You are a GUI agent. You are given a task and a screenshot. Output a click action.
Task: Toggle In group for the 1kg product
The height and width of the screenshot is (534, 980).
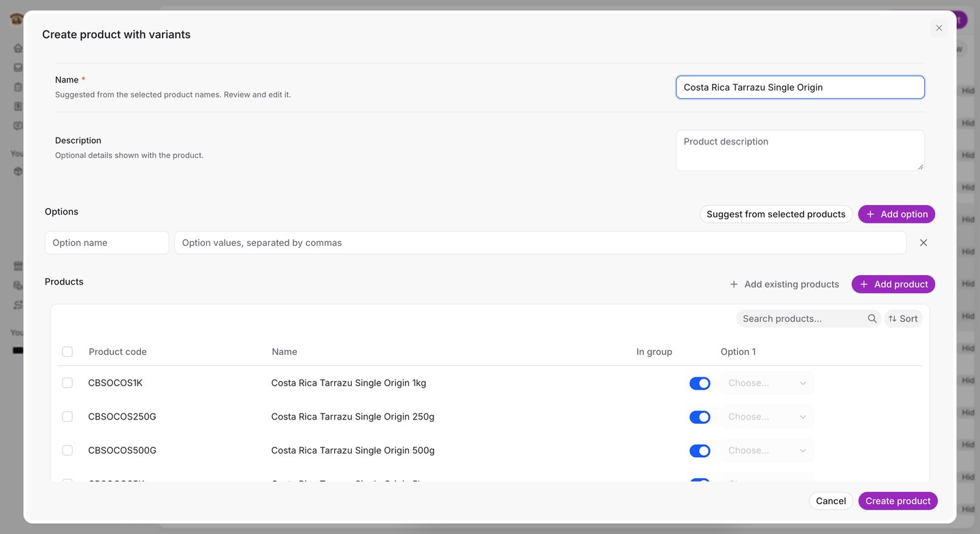pos(700,383)
